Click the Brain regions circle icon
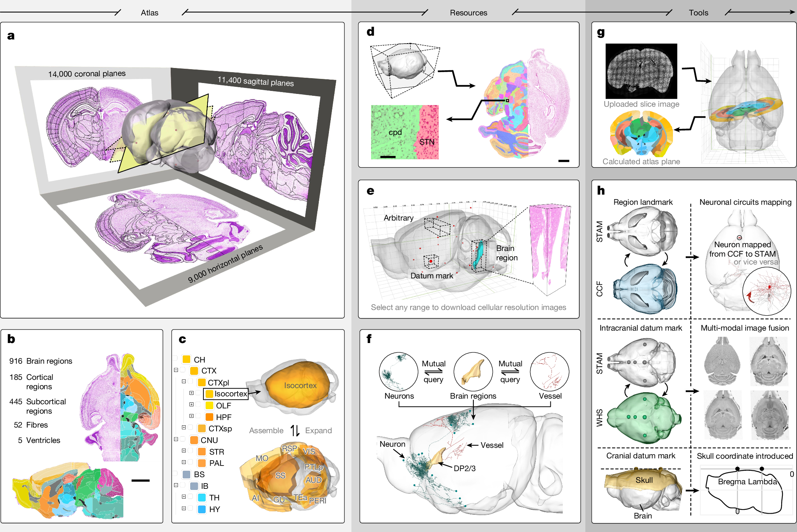The height and width of the screenshot is (532, 797). [x=473, y=371]
